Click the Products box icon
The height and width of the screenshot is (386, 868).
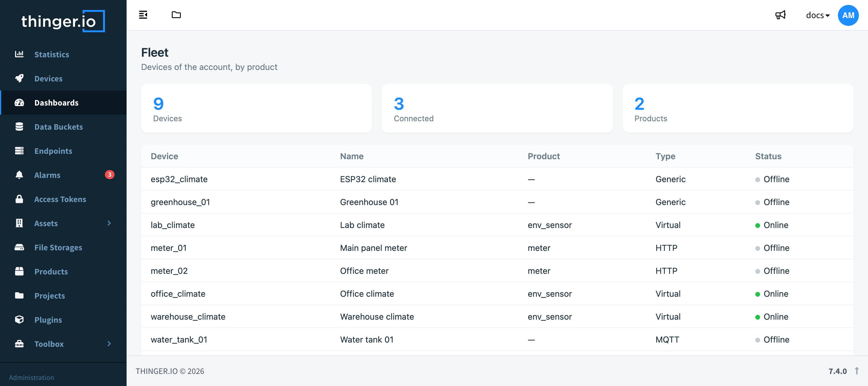[19, 271]
